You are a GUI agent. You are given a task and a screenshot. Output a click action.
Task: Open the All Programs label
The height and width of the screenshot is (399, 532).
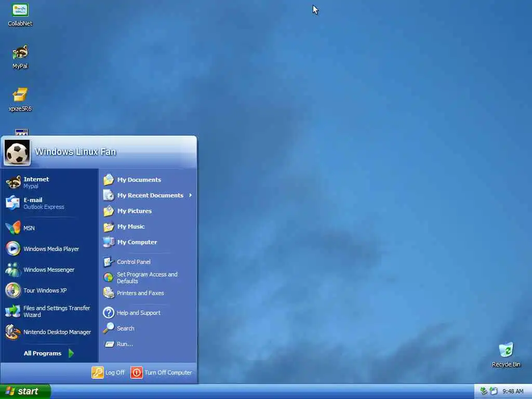click(43, 353)
